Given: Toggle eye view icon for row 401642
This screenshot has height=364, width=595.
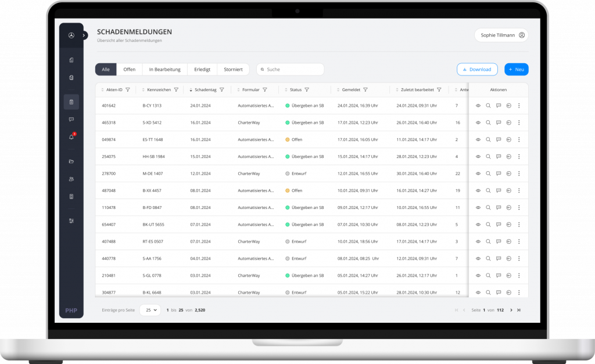Looking at the screenshot, I should [x=478, y=106].
